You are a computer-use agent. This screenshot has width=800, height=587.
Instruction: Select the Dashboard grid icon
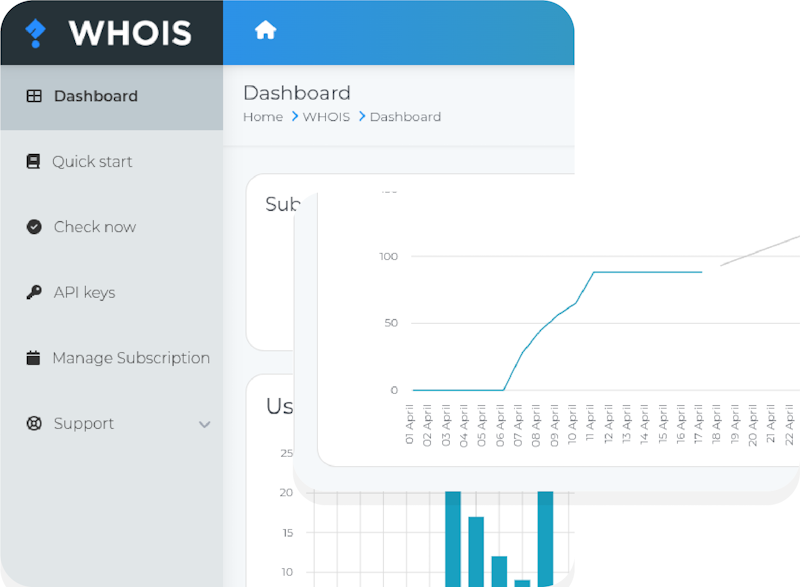pyautogui.click(x=34, y=96)
